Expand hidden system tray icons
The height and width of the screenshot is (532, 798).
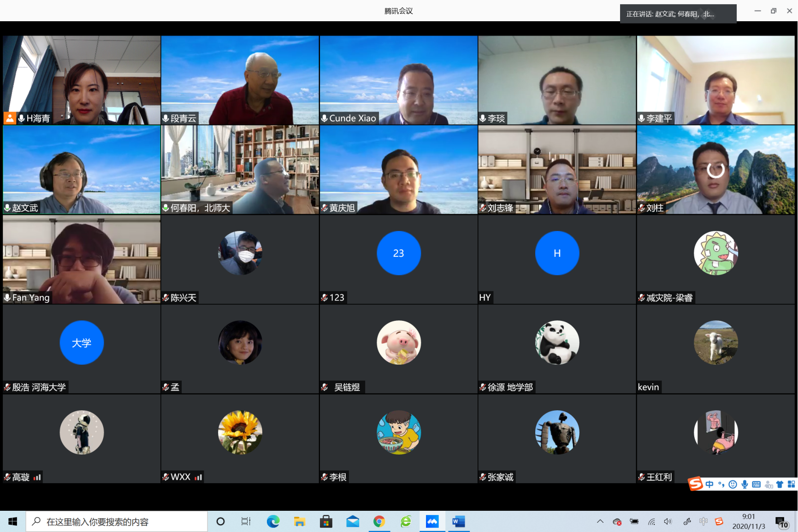pyautogui.click(x=600, y=521)
